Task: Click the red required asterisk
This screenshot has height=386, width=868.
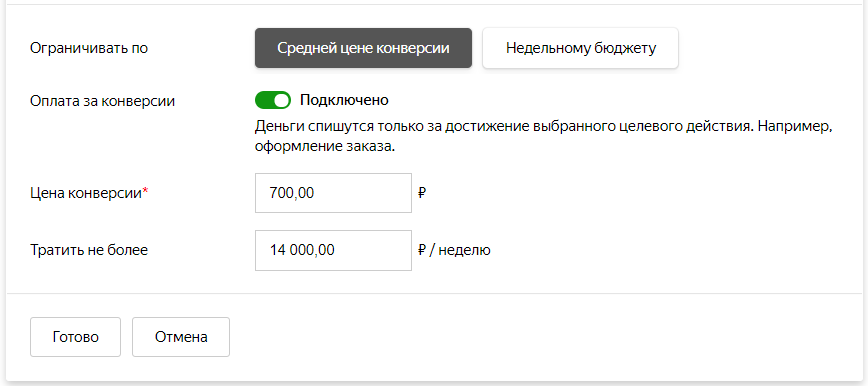Action: (146, 191)
